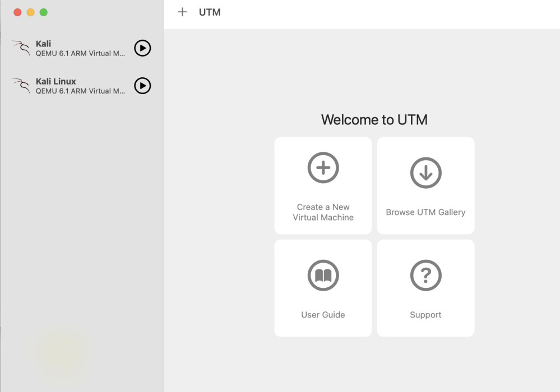Click the plus icon next to UTM title
The width and height of the screenshot is (560, 392).
[182, 12]
